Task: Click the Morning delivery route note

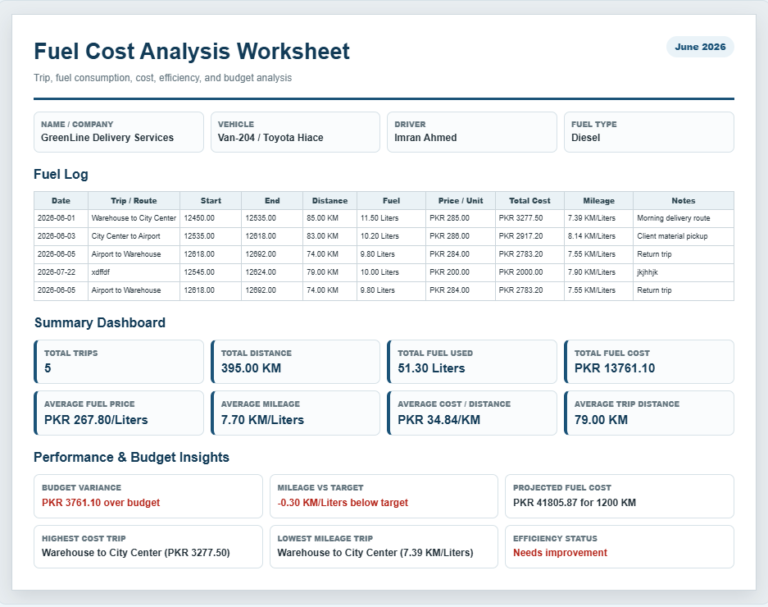Action: click(683, 219)
